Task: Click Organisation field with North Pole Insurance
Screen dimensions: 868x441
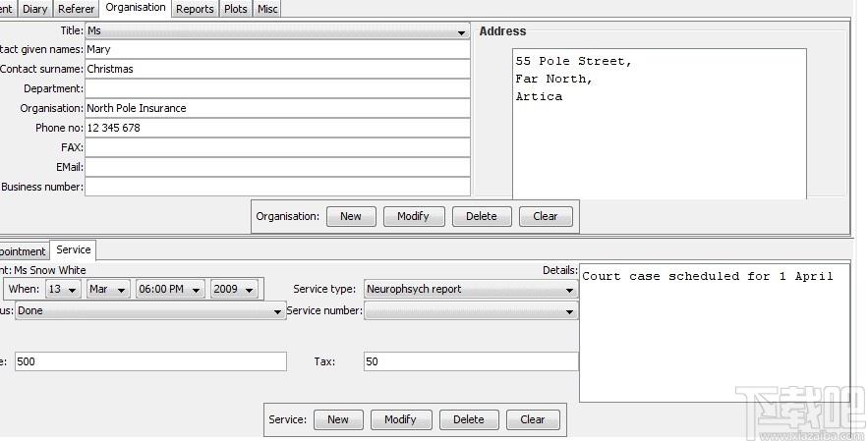Action: coord(277,108)
